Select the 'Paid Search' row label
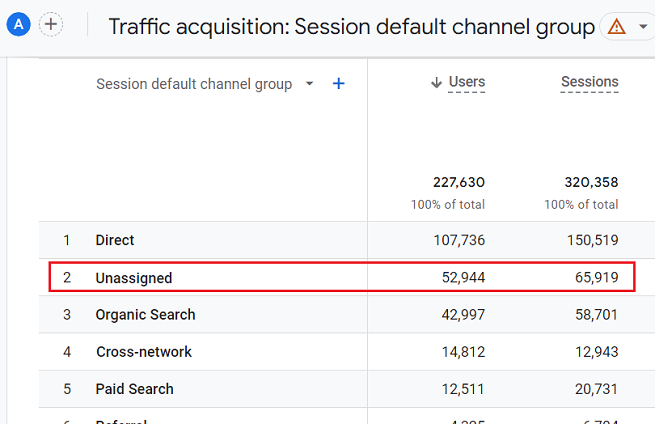 click(x=135, y=389)
